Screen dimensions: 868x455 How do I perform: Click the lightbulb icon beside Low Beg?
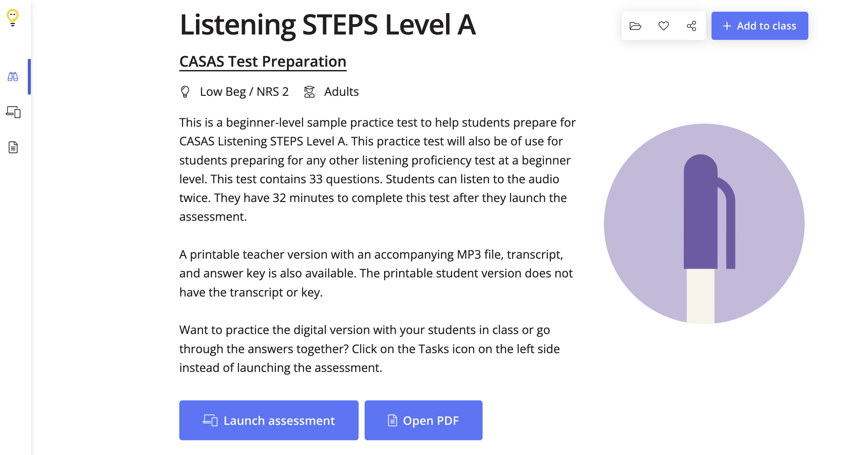coord(185,91)
